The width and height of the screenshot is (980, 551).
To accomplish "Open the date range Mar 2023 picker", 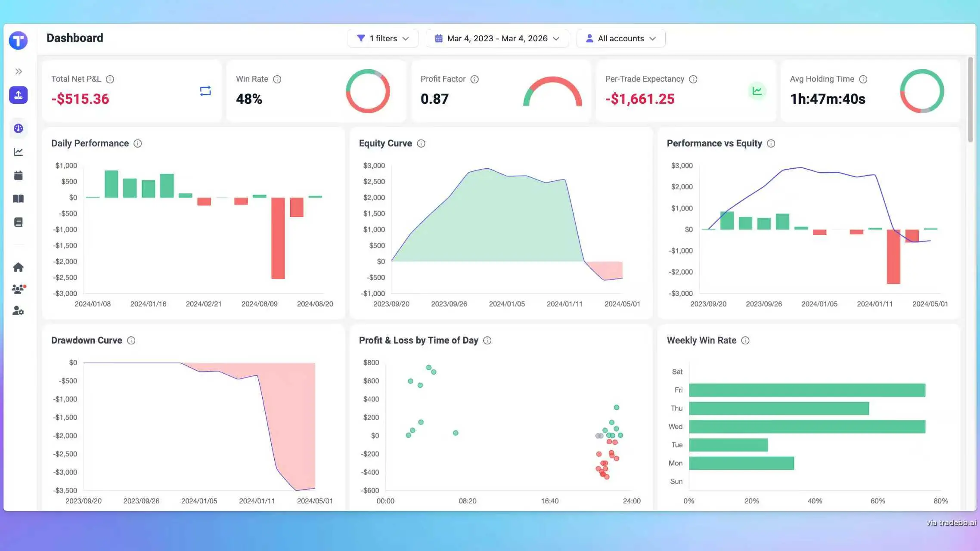I will click(x=497, y=38).
